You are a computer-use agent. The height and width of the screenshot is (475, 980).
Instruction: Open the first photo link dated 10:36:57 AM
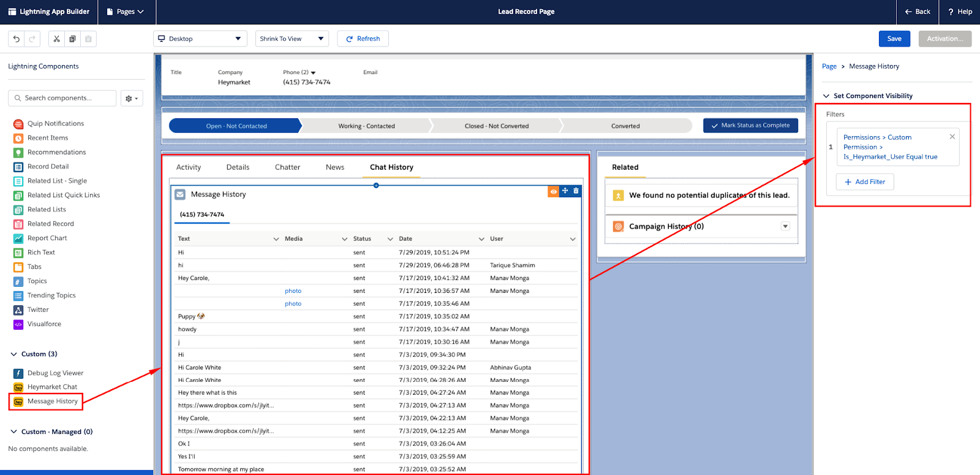pyautogui.click(x=293, y=291)
